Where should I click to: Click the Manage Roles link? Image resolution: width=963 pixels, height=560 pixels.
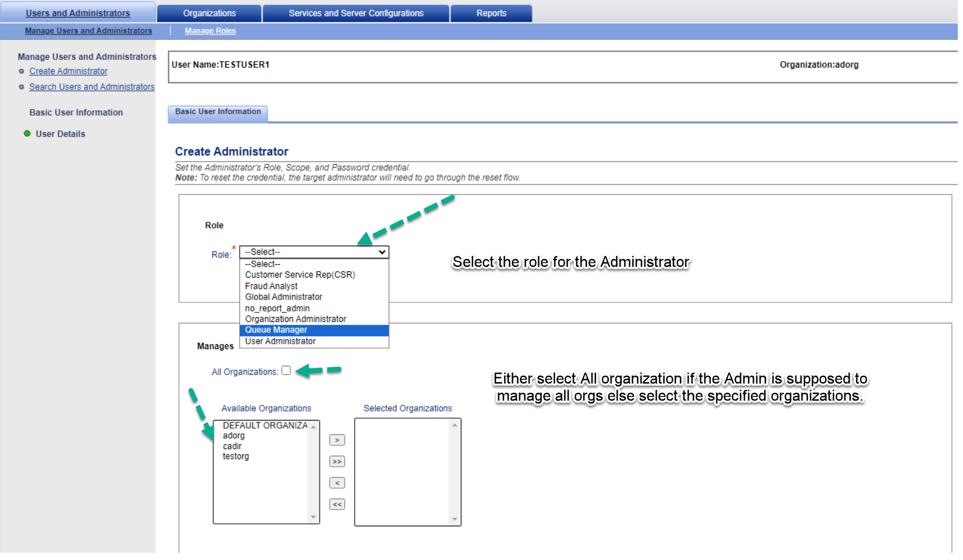(x=210, y=31)
